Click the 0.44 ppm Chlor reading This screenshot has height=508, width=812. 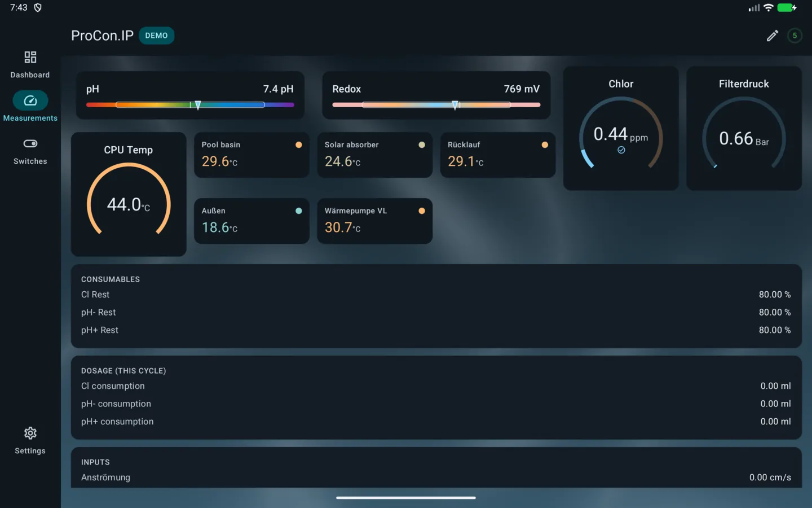coord(621,134)
